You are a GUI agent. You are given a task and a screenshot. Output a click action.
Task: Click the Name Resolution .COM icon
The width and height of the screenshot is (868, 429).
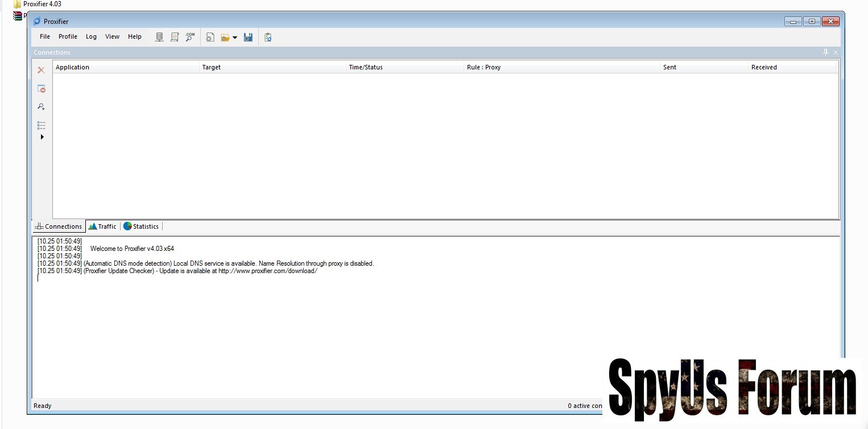click(190, 37)
